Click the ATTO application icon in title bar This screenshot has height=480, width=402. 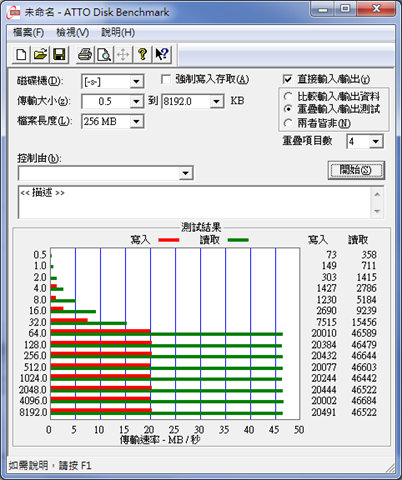tap(14, 13)
